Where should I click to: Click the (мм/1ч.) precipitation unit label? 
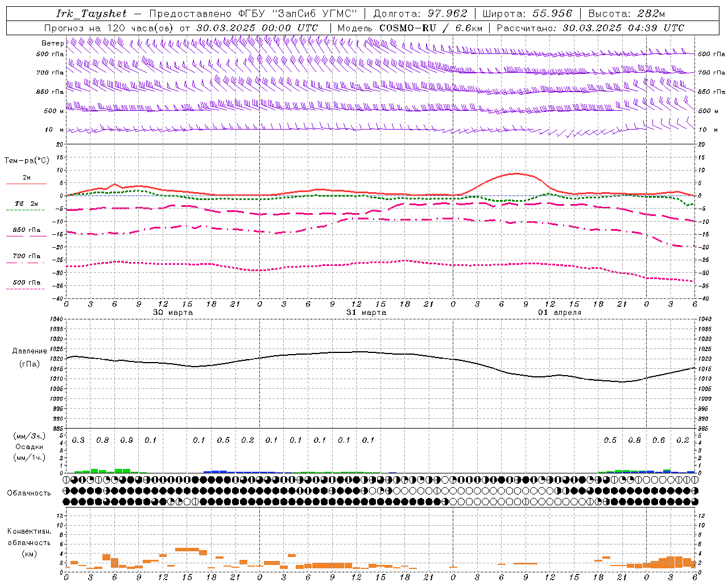[30, 458]
